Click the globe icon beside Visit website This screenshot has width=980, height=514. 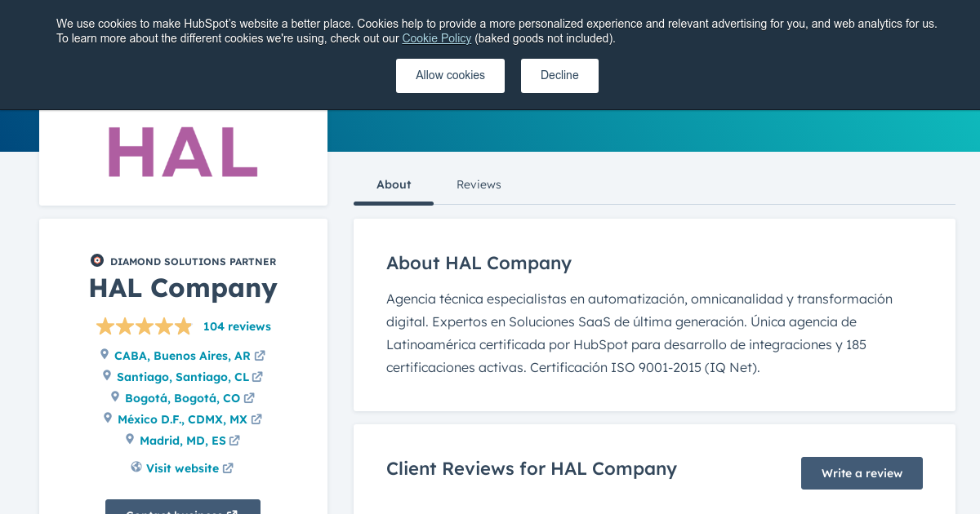[x=136, y=467]
